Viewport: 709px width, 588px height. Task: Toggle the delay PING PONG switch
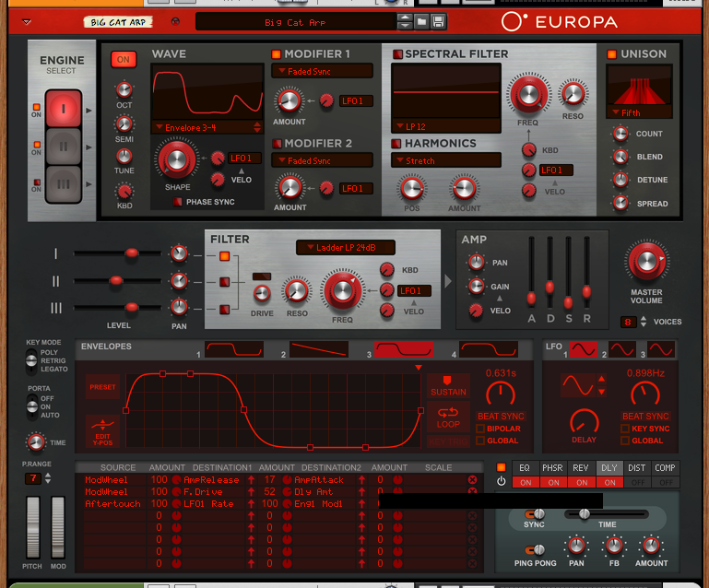tap(535, 549)
